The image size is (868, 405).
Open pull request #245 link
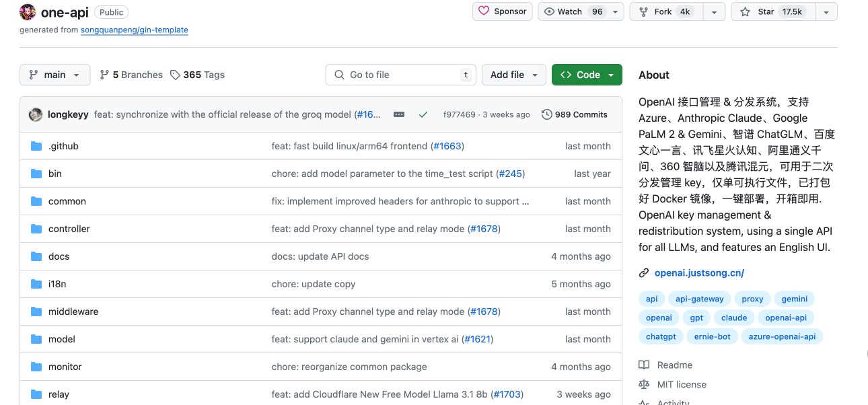[511, 174]
